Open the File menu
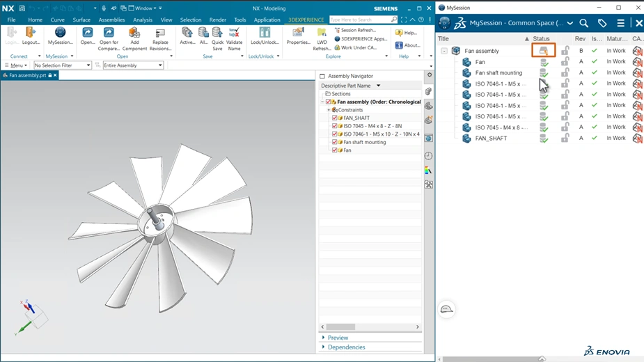 coord(11,20)
